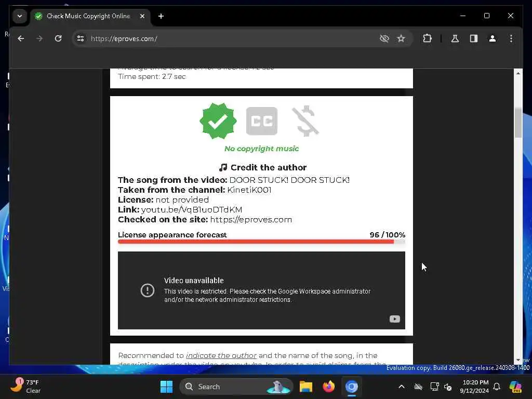The image size is (532, 399).
Task: Click the 'License appearance forecast' label
Action: coord(172,235)
